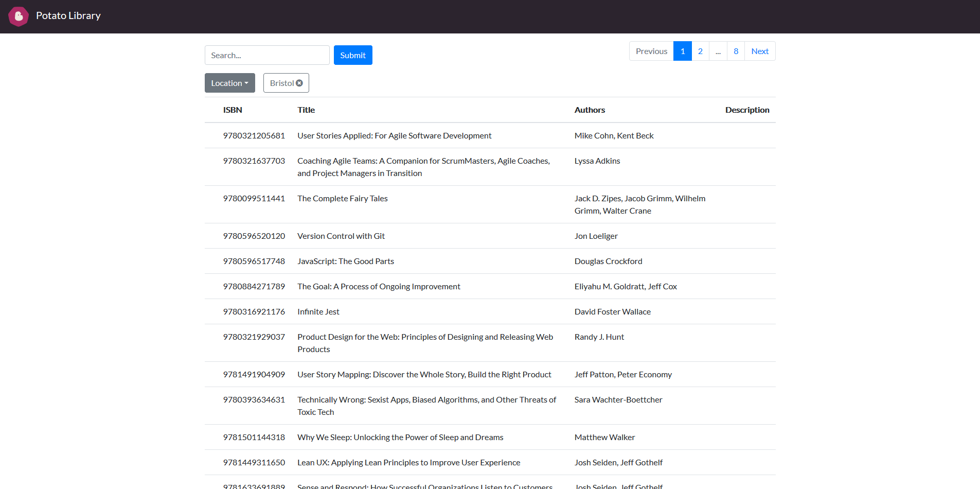Select 'Product Design for the Web' title

[425, 343]
